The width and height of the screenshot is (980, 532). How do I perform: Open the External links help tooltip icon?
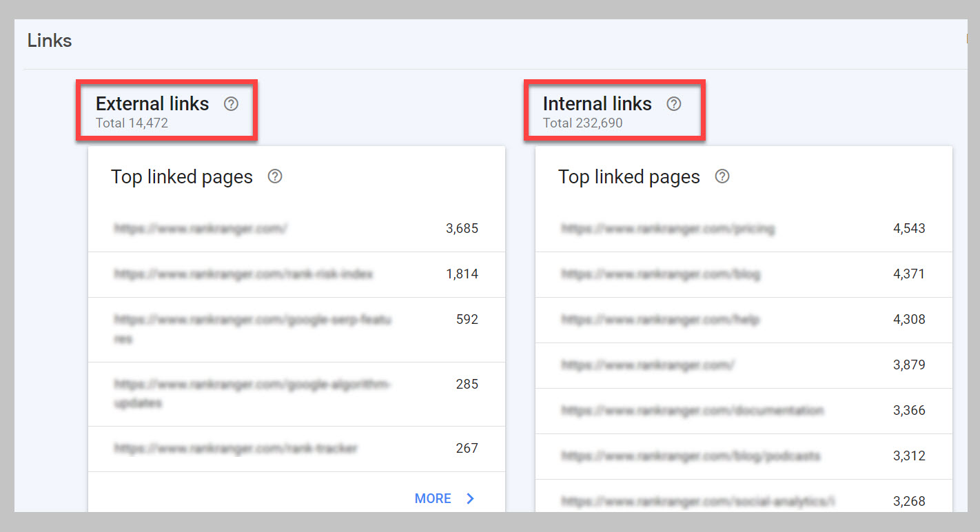[231, 103]
